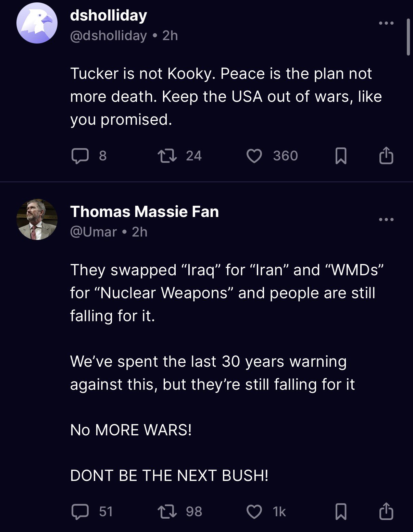Share Thomas Massie Fan's post
Image resolution: width=413 pixels, height=532 pixels.
386,511
